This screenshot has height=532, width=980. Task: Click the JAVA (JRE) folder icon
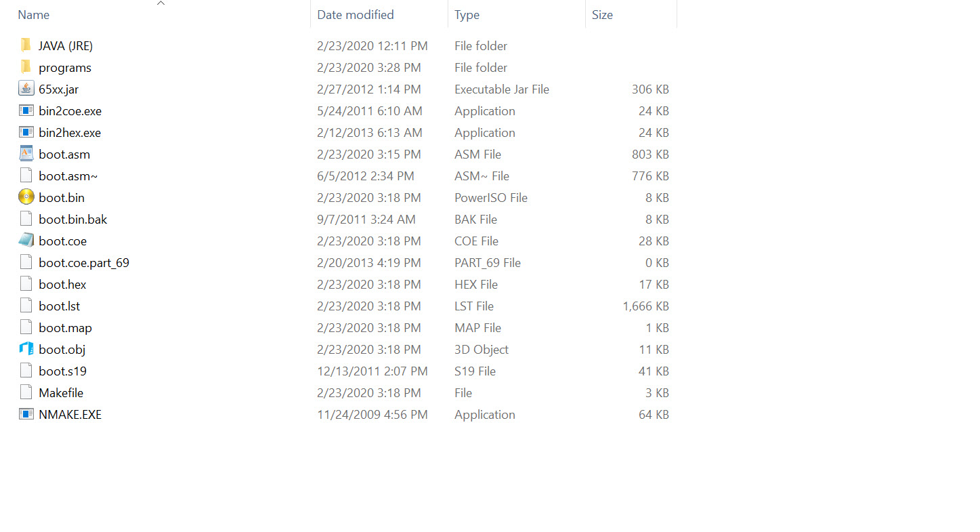coord(26,45)
